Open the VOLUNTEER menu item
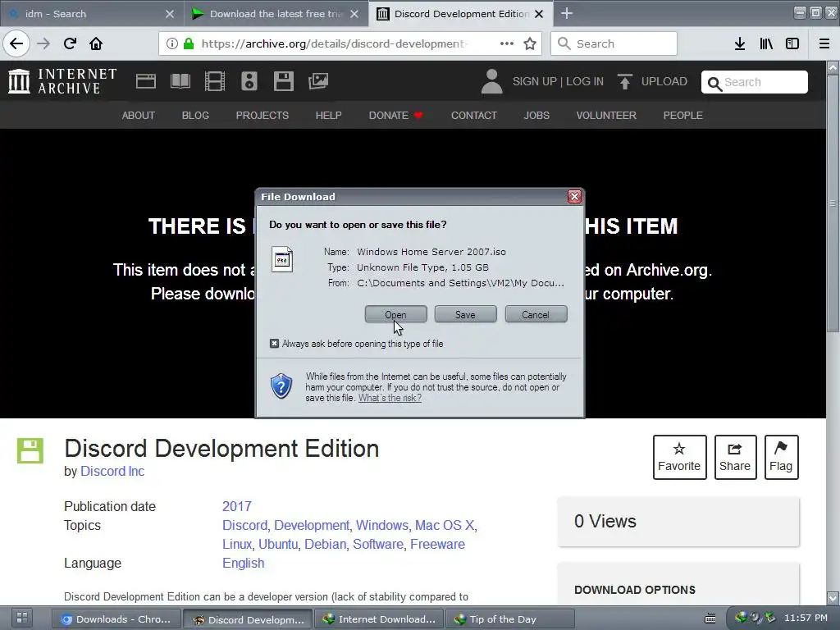Image resolution: width=840 pixels, height=630 pixels. pos(606,115)
